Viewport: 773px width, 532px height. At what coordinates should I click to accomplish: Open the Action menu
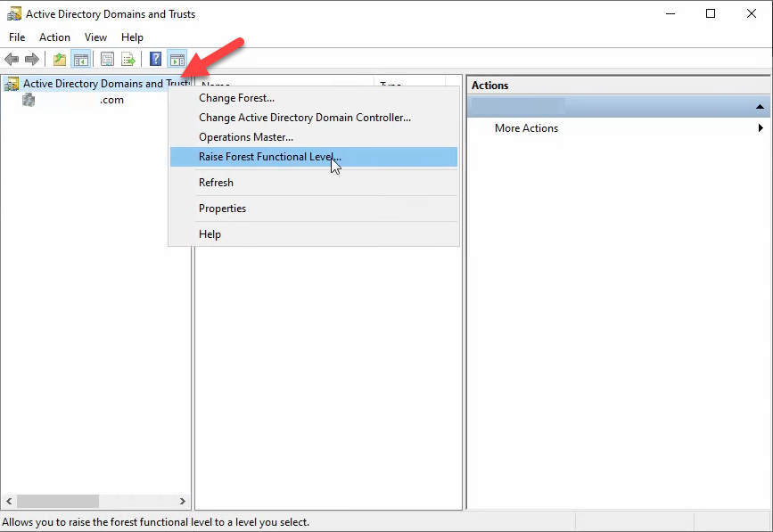pyautogui.click(x=54, y=37)
